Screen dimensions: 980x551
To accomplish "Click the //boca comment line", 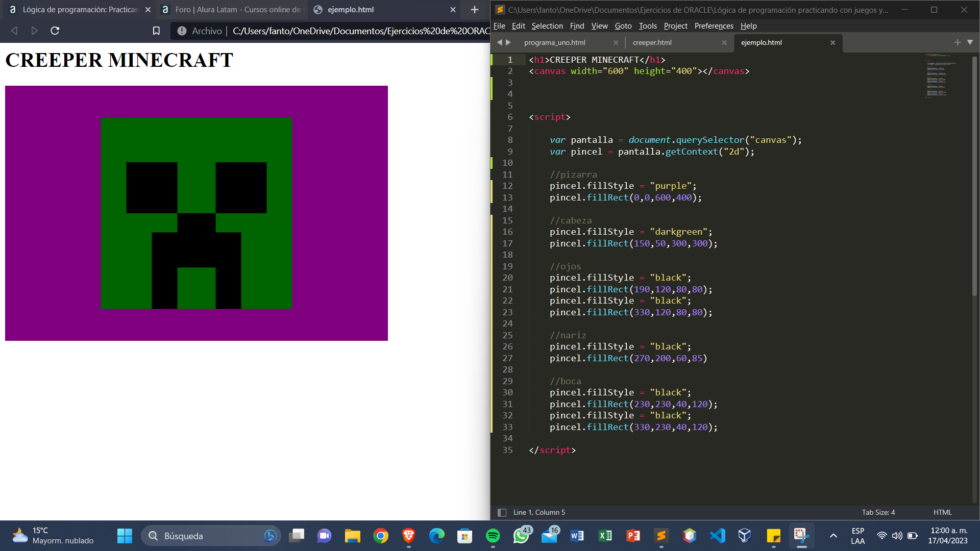I will pyautogui.click(x=566, y=381).
